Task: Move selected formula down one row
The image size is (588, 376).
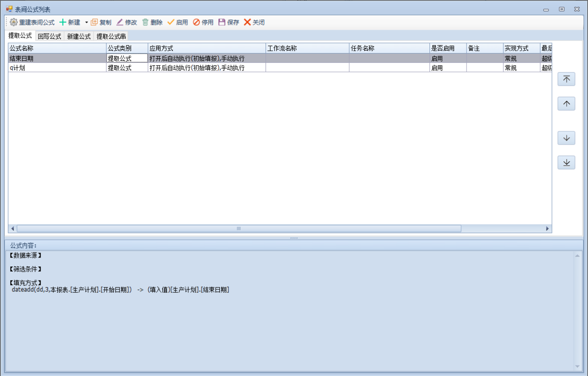Action: coord(566,138)
